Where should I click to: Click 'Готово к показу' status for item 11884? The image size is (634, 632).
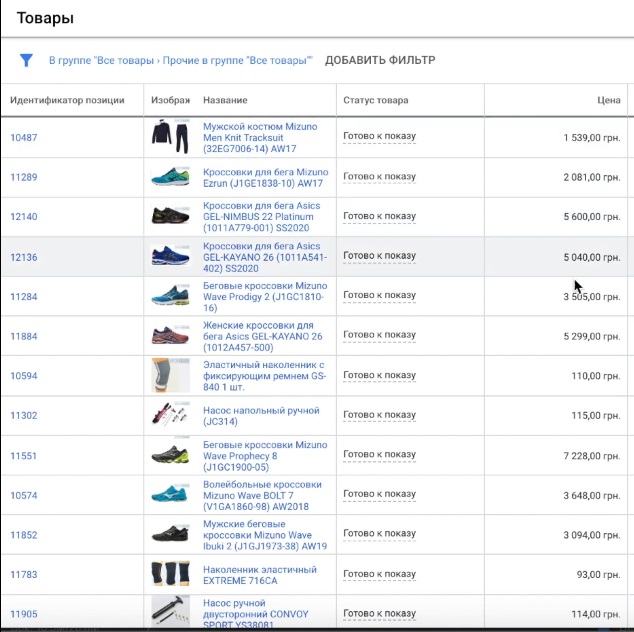tap(379, 335)
